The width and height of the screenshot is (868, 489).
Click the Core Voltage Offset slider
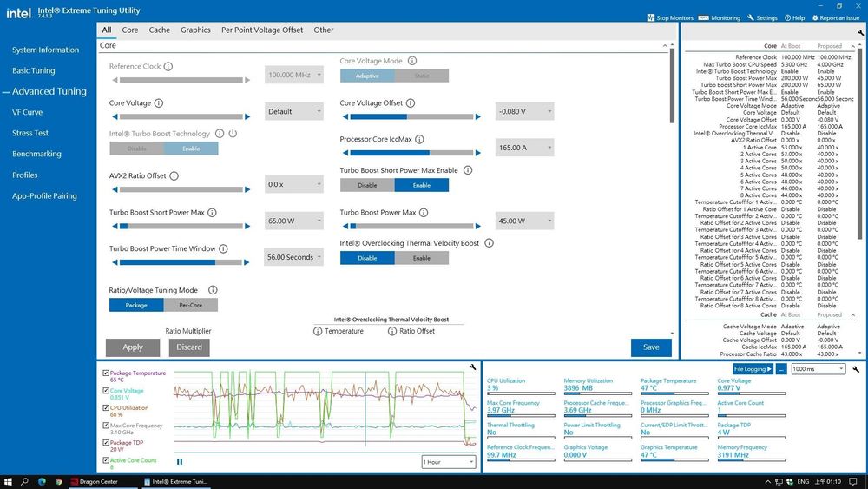411,117
